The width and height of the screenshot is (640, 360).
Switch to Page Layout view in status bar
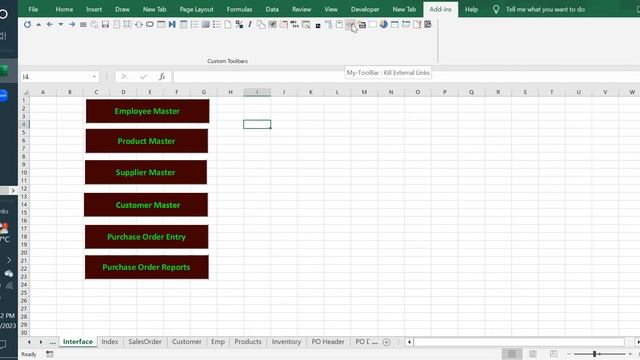tap(533, 354)
